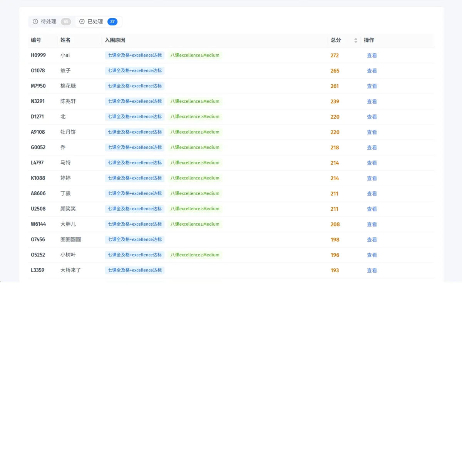Screen dimensions: 462x476
Task: Click the score 272 in the H0999 row
Action: pos(335,55)
